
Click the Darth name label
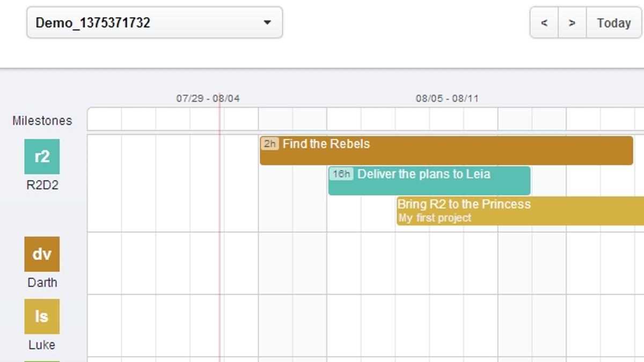(x=42, y=283)
